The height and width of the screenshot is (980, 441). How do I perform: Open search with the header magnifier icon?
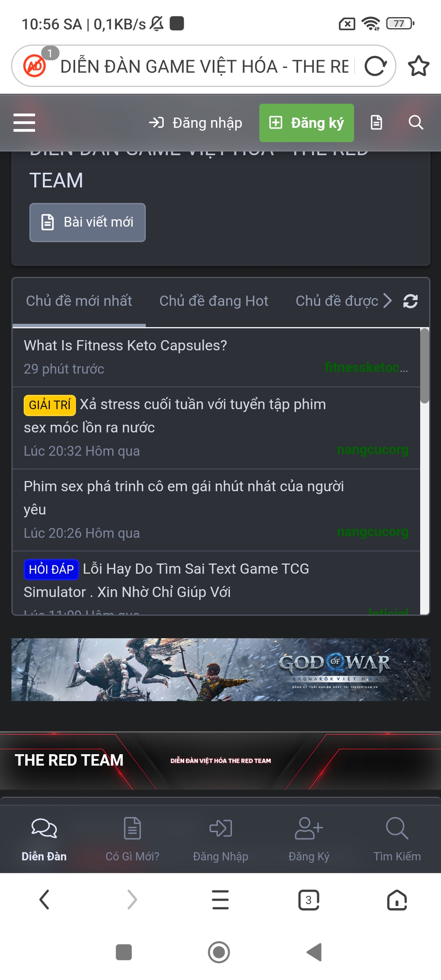(416, 122)
